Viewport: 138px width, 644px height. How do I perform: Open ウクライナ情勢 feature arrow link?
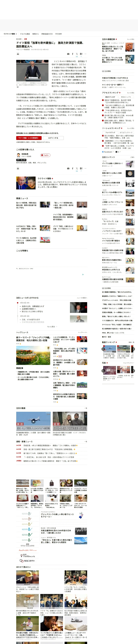pyautogui.click(x=45, y=178)
